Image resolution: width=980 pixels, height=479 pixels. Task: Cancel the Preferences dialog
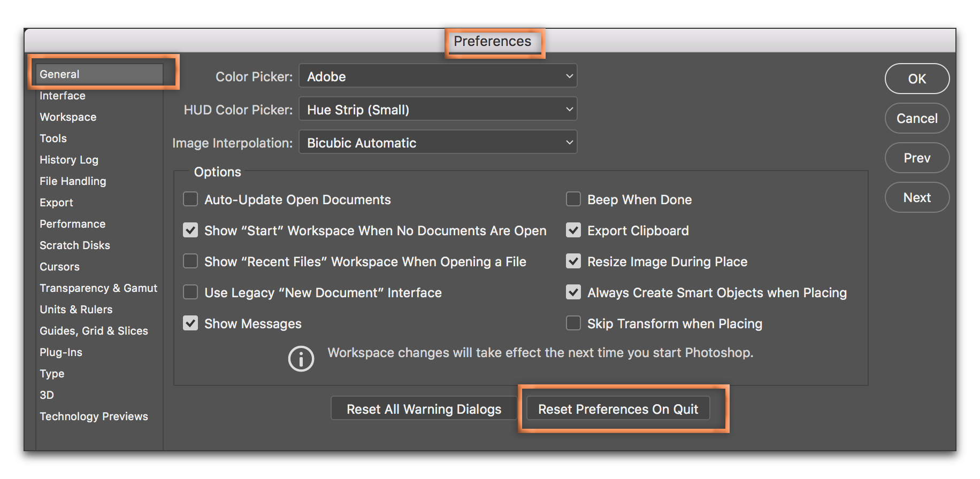tap(917, 118)
